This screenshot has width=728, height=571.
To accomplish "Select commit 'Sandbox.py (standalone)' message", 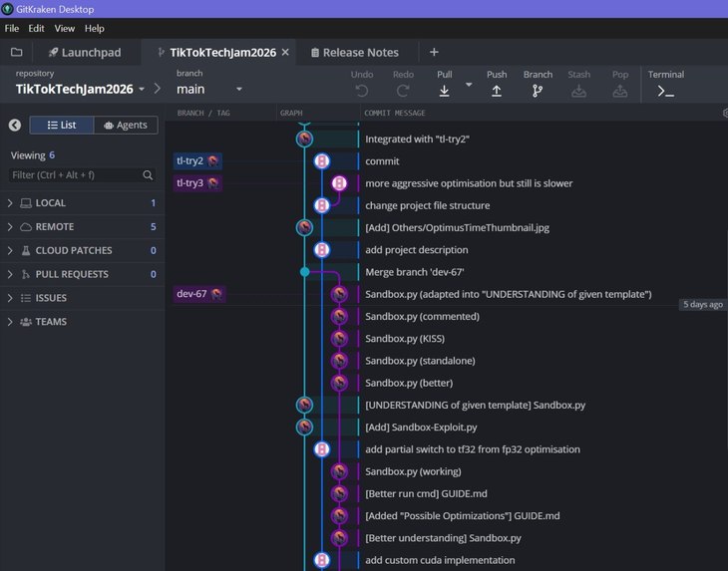I will [x=420, y=361].
